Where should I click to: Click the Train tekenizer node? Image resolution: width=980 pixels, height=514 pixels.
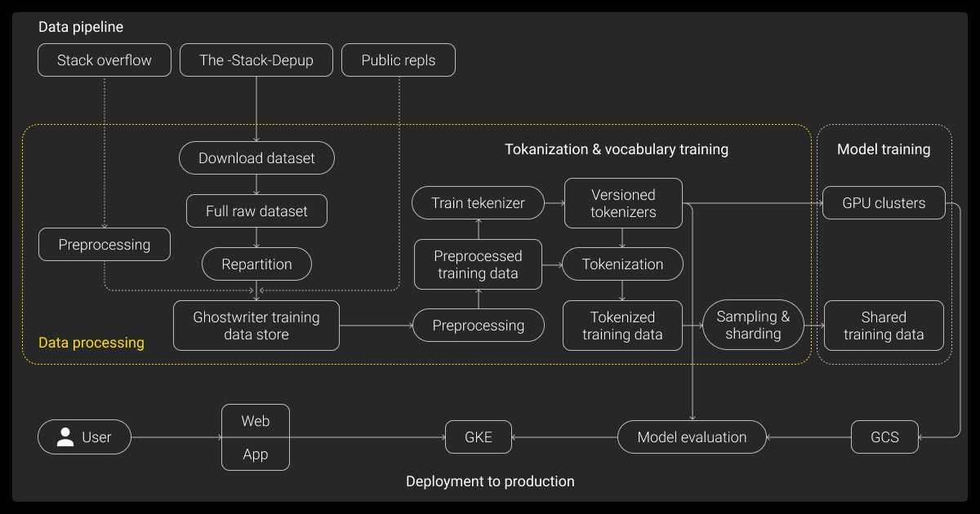(x=478, y=203)
